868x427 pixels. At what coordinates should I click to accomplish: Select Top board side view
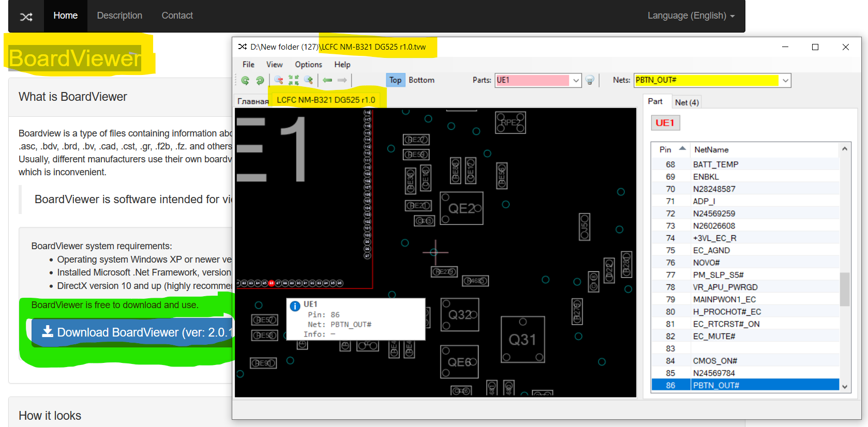[x=395, y=80]
